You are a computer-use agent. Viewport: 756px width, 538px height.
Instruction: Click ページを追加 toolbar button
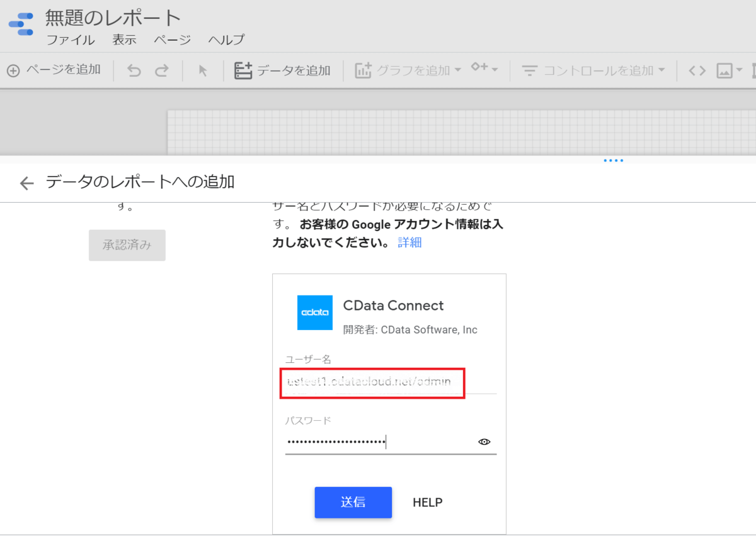pyautogui.click(x=54, y=70)
